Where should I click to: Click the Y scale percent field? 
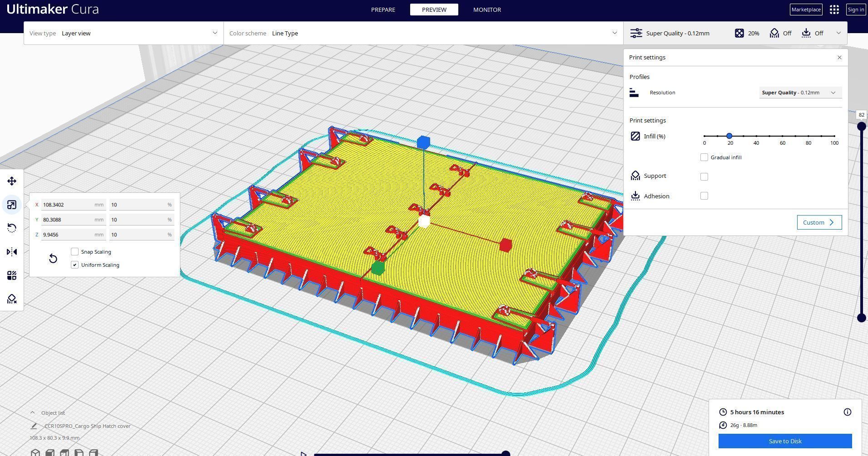[142, 220]
